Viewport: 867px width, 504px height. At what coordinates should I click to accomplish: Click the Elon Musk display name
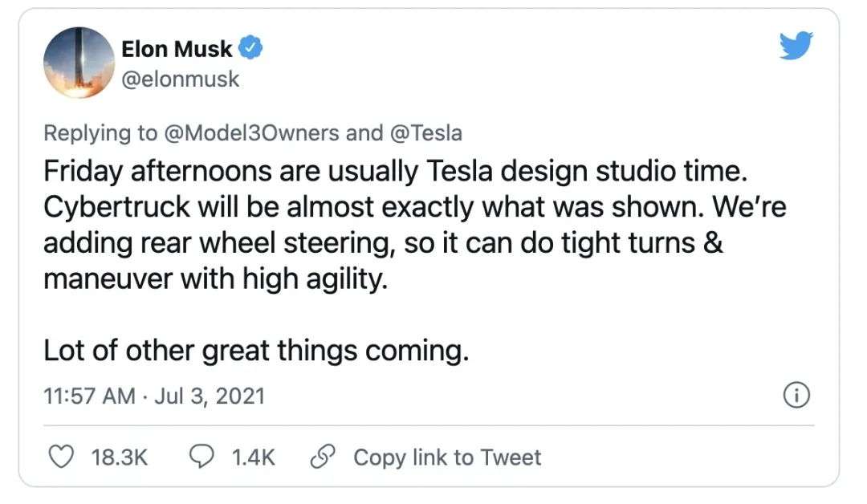177,49
